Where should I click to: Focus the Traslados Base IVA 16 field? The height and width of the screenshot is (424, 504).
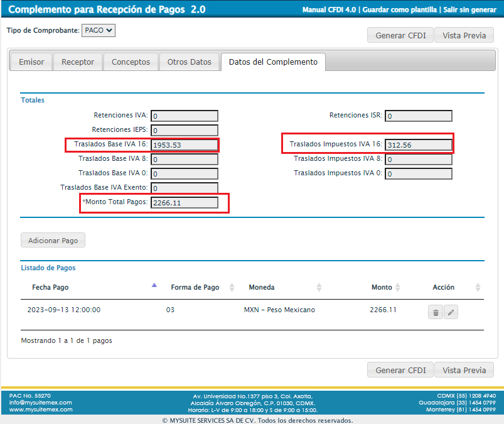185,145
